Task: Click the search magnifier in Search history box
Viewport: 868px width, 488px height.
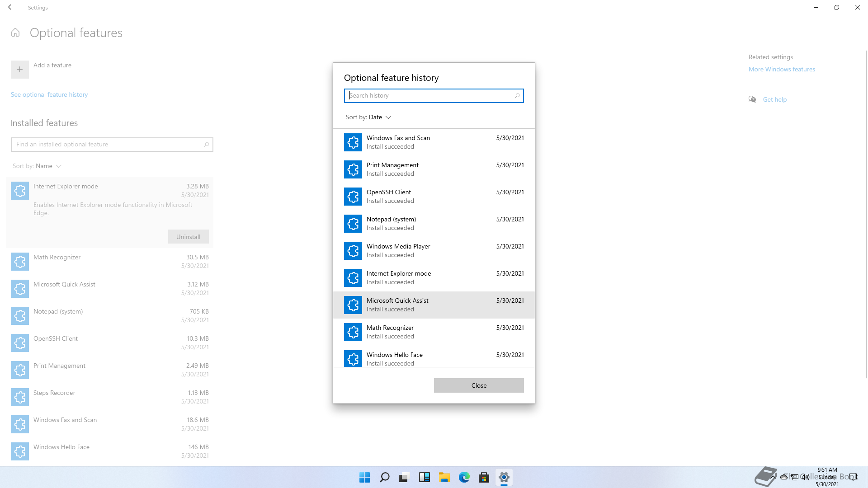Action: point(517,96)
